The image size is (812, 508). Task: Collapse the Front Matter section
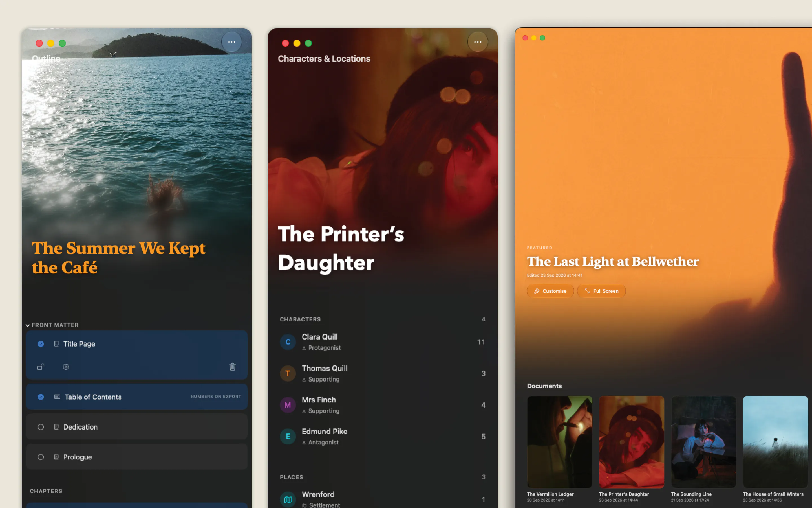coord(28,325)
